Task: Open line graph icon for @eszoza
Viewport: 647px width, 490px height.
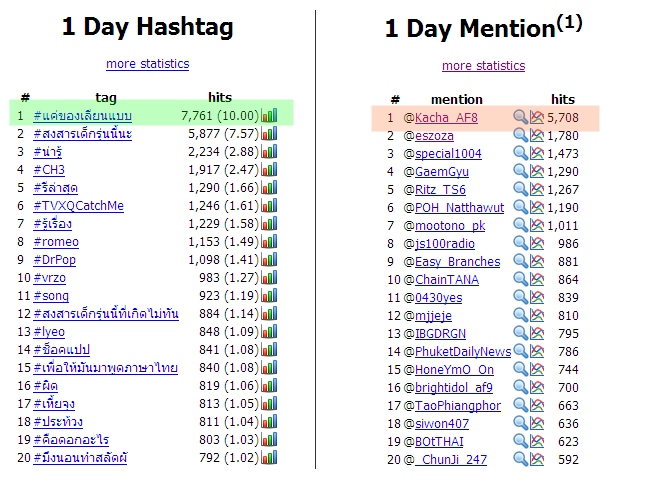Action: point(537,135)
